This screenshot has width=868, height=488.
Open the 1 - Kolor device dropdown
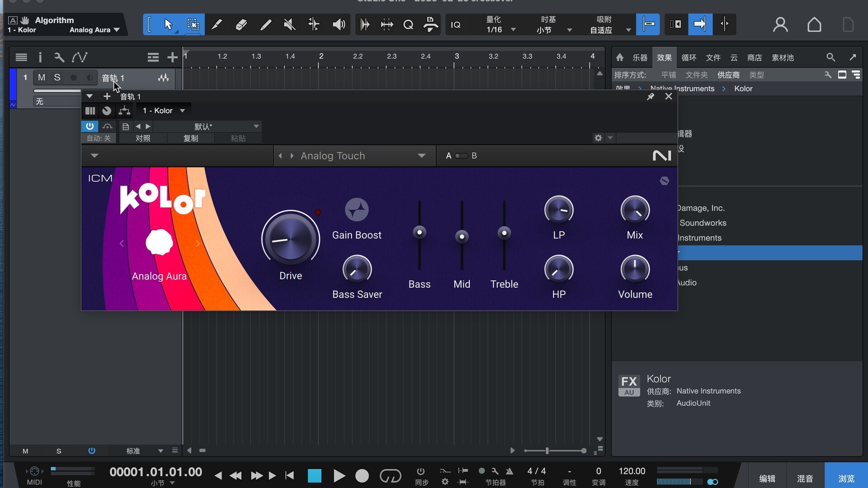(182, 111)
